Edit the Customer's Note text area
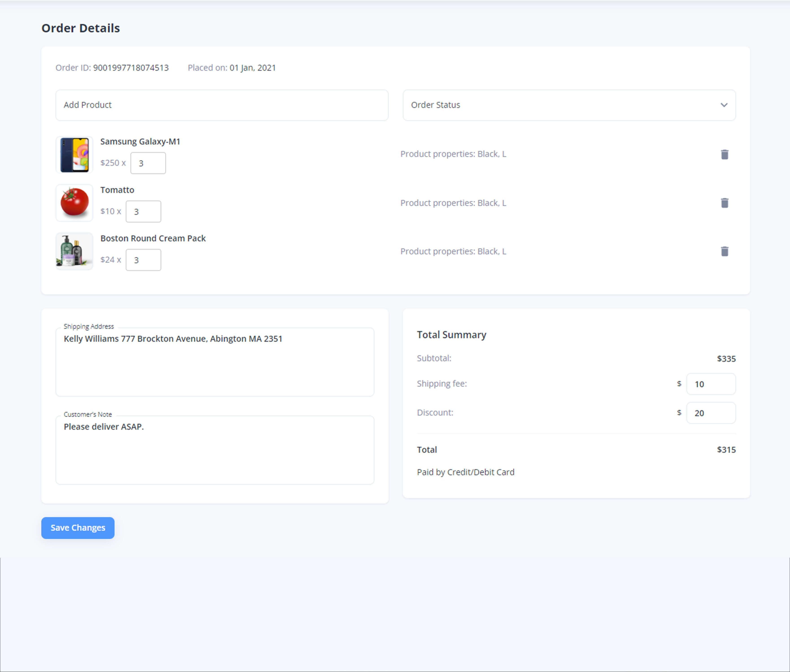The height and width of the screenshot is (672, 790). point(214,450)
